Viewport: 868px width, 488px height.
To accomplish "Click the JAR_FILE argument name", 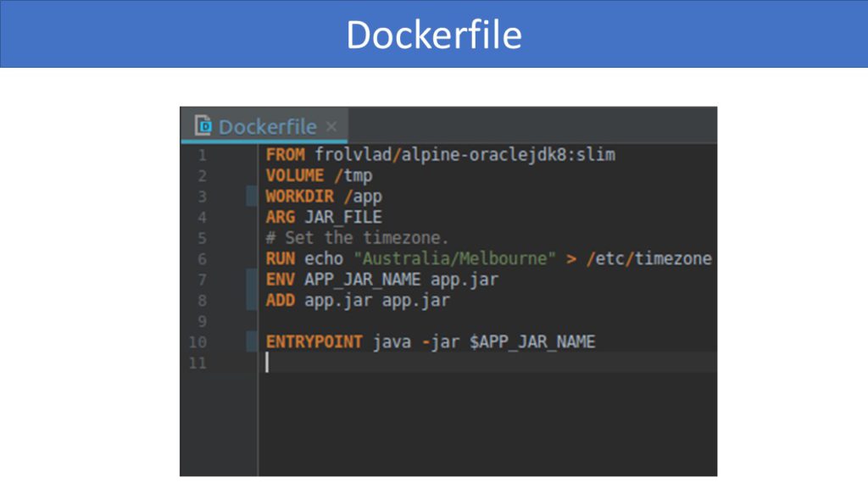I will (x=343, y=218).
